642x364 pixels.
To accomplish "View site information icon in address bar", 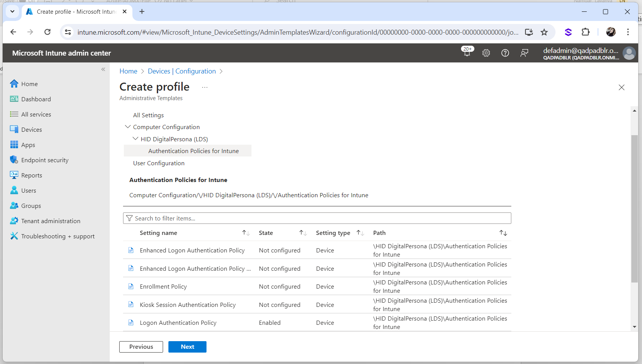I will tap(68, 32).
